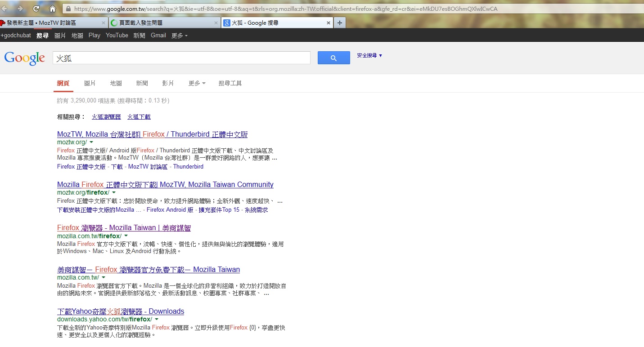Image resolution: width=644 pixels, height=347 pixels.
Task: Click the padlock icon in the address bar
Action: 68,9
